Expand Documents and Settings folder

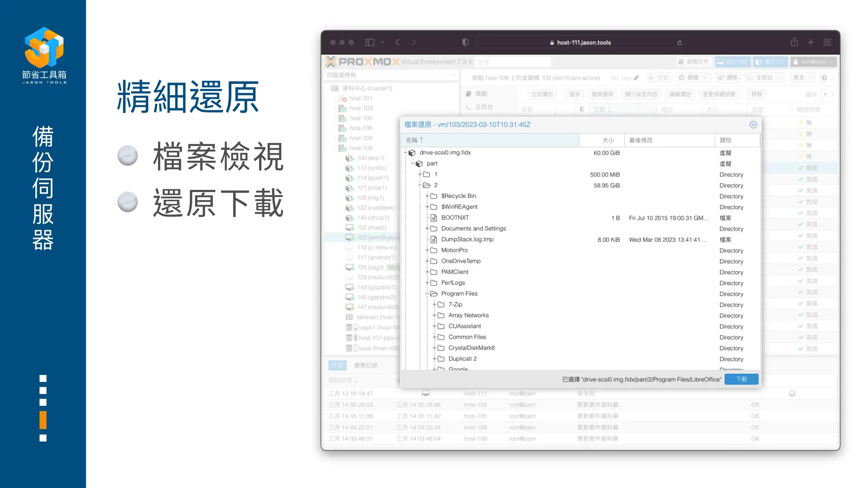(427, 228)
